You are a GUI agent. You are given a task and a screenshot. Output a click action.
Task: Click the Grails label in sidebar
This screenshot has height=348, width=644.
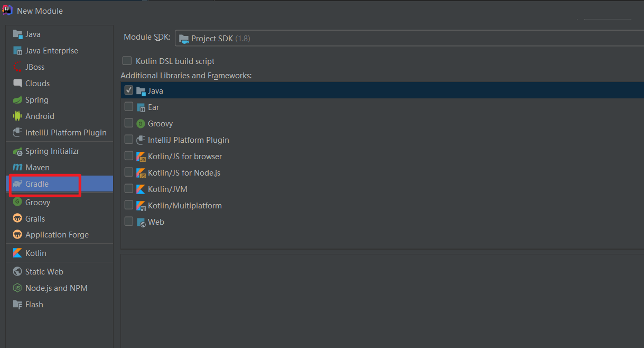(x=35, y=219)
